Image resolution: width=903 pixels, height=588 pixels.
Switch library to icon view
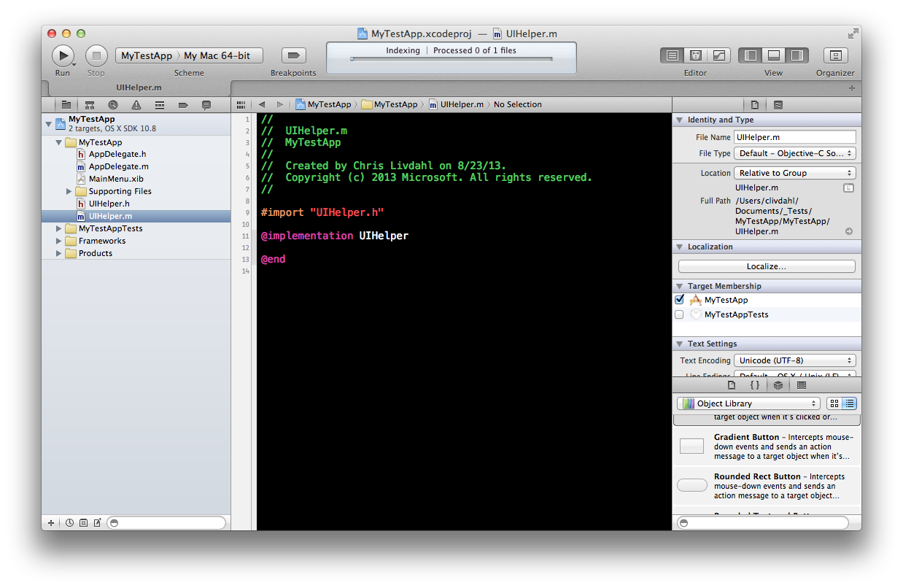(834, 403)
